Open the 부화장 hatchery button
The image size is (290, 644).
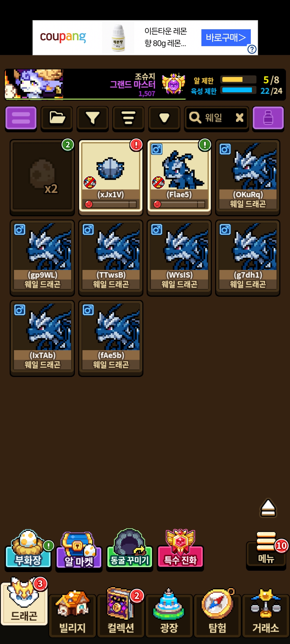(x=28, y=551)
